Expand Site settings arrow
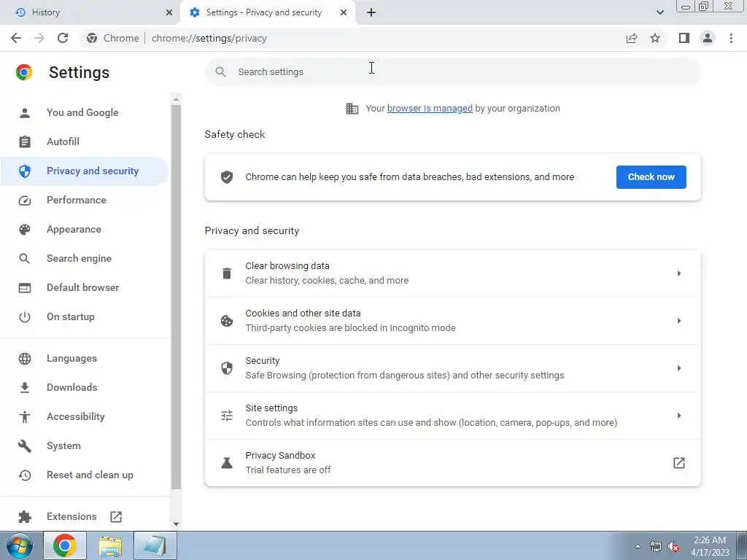Viewport: 747px width, 560px height. coord(679,415)
